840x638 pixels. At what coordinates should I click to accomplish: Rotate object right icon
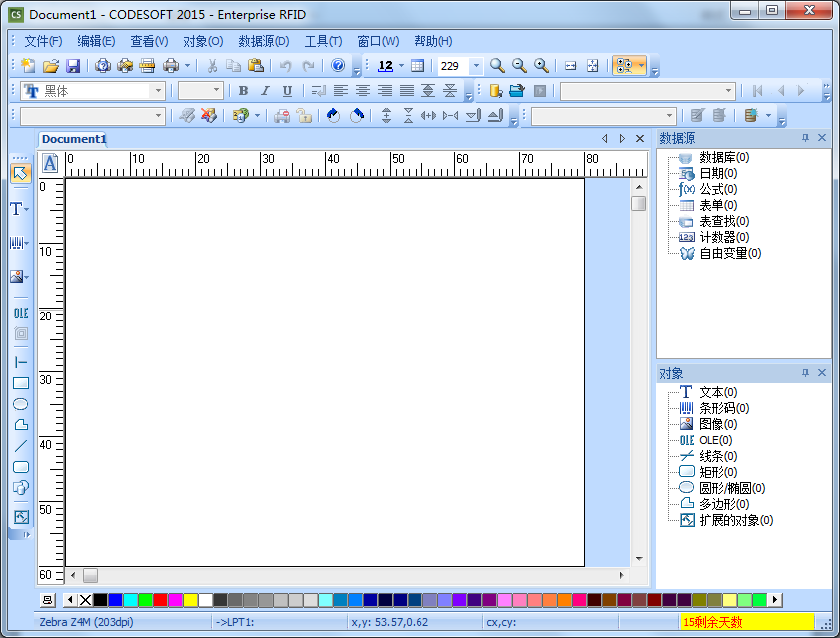click(x=357, y=115)
